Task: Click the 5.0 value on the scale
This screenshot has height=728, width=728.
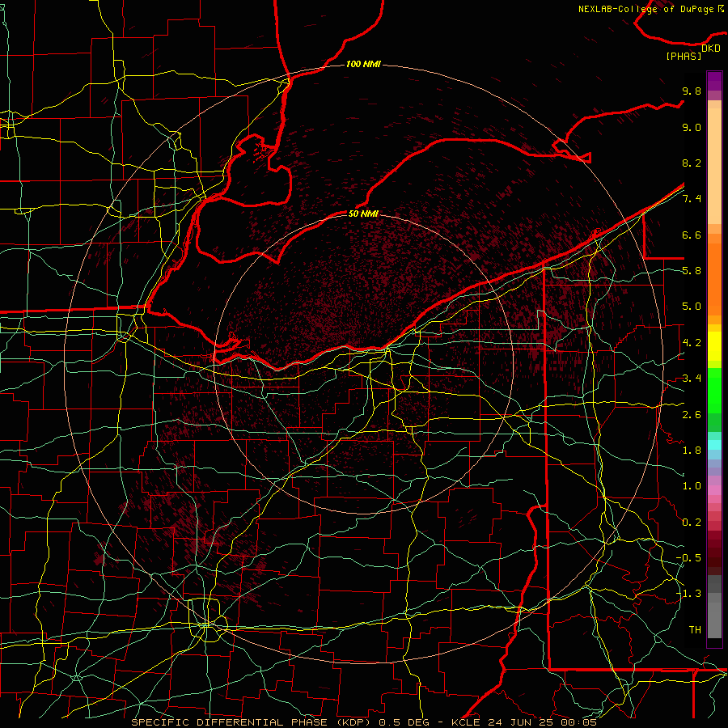Action: (x=692, y=307)
